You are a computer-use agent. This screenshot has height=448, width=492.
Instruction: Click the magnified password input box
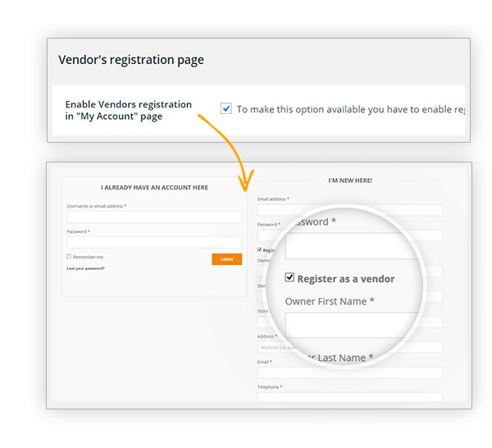tap(352, 246)
